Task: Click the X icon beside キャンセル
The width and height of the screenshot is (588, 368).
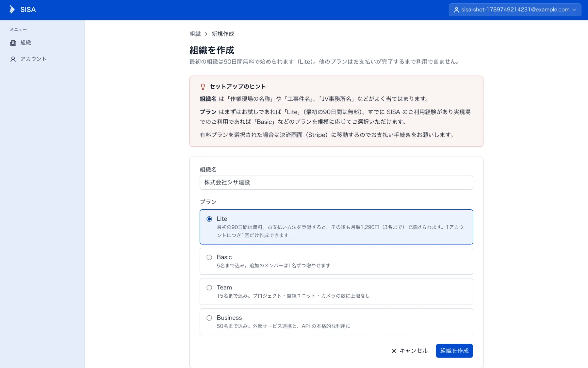Action: (x=394, y=351)
